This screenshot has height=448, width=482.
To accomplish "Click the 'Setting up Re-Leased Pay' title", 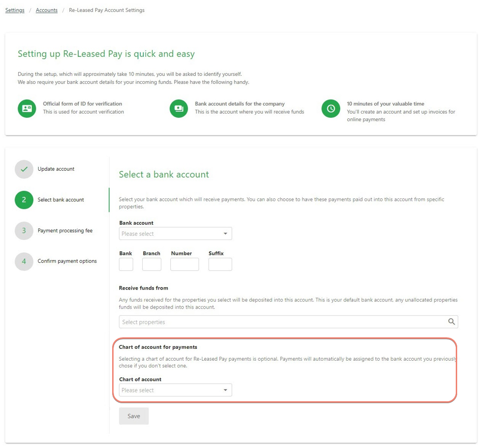I will [x=106, y=54].
